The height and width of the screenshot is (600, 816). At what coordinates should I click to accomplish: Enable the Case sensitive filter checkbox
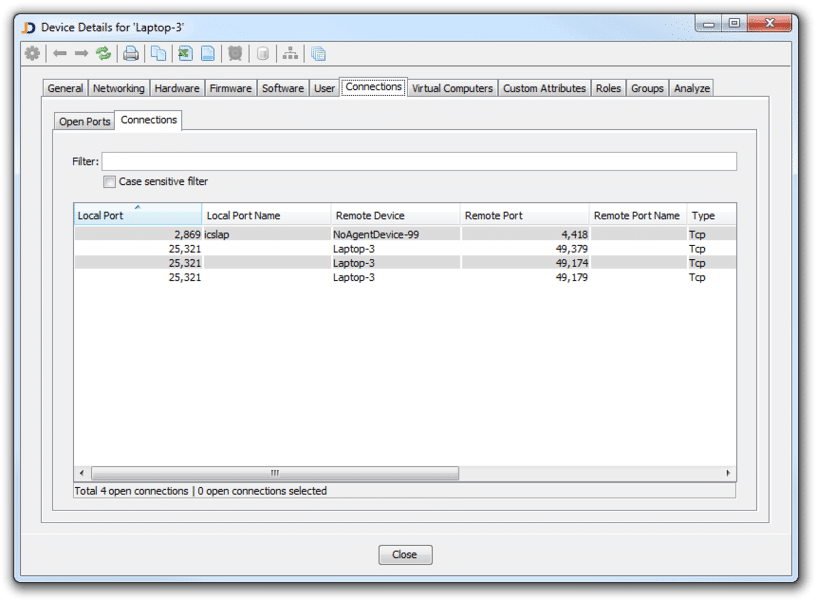[x=110, y=182]
